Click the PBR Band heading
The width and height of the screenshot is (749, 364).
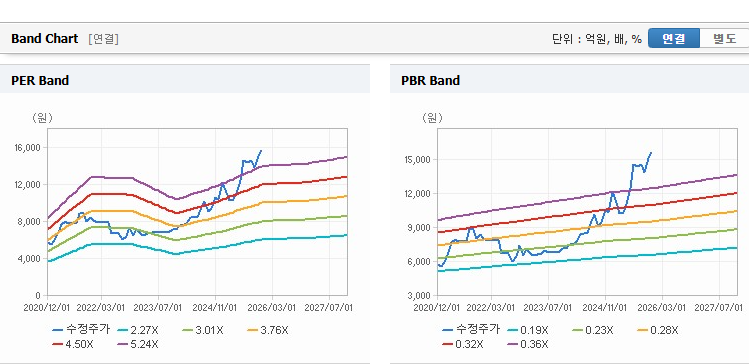click(430, 80)
